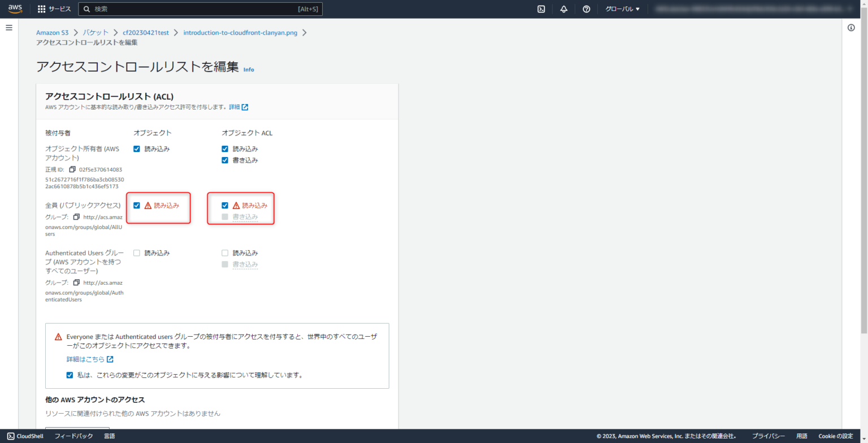Navigate to the cf20230421test bucket breadcrumb

click(145, 32)
